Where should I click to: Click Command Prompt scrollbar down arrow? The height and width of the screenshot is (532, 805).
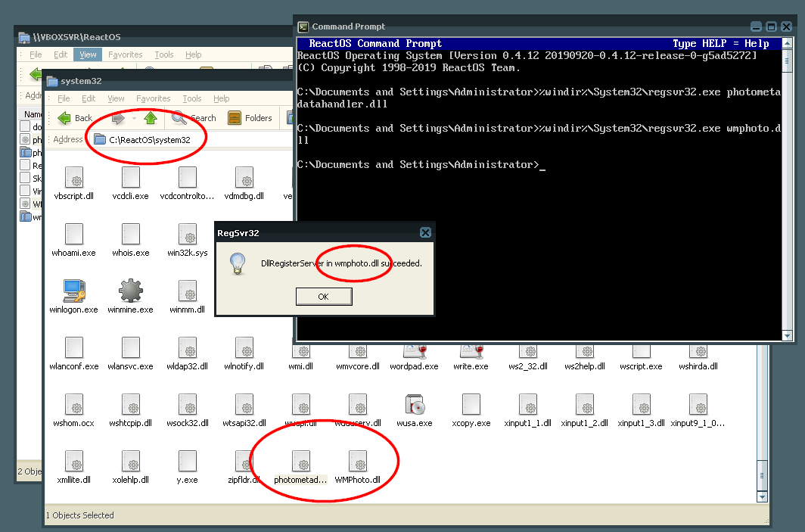coord(787,336)
